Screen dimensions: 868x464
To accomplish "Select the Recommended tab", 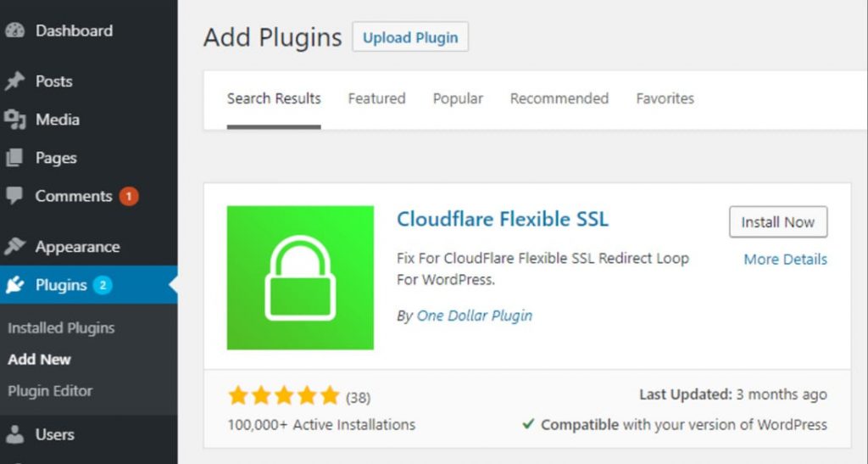I will (x=559, y=98).
